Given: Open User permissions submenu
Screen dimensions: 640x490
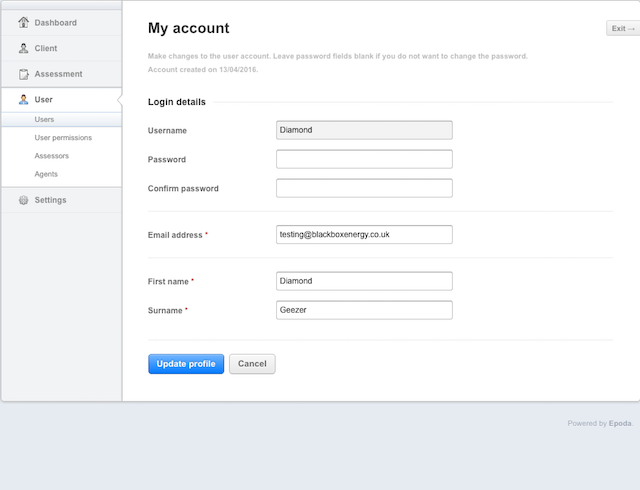Looking at the screenshot, I should (x=63, y=138).
